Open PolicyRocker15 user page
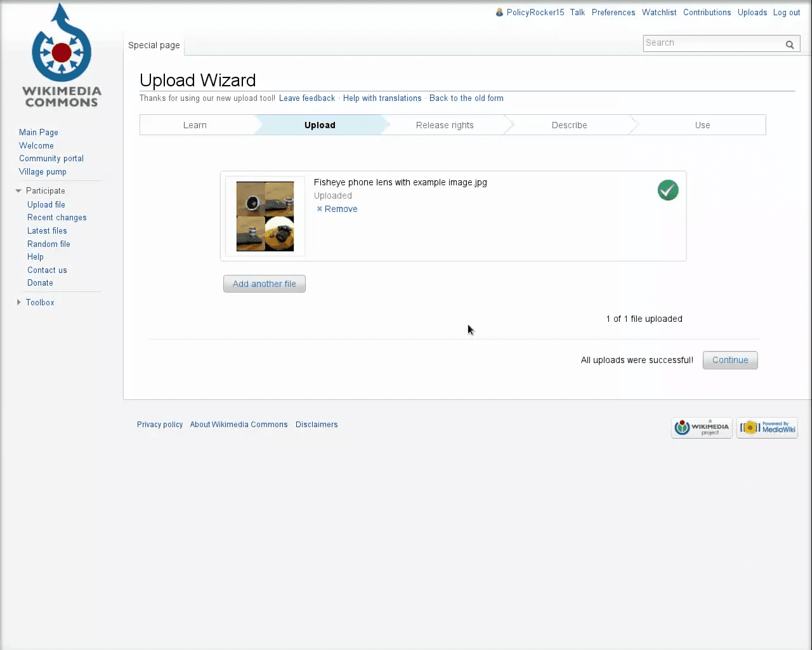The width and height of the screenshot is (812, 650). 535,12
